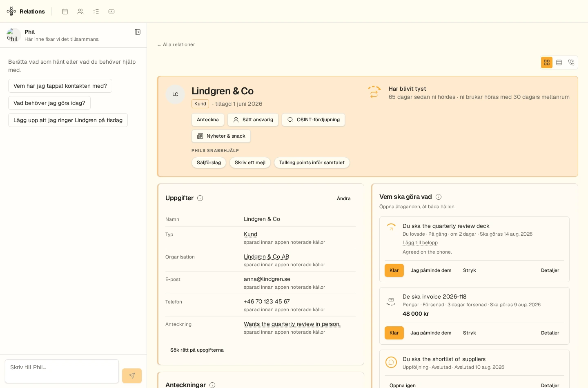Open Lindgren & Co AB organisation link
The width and height of the screenshot is (588, 388).
[x=266, y=256]
